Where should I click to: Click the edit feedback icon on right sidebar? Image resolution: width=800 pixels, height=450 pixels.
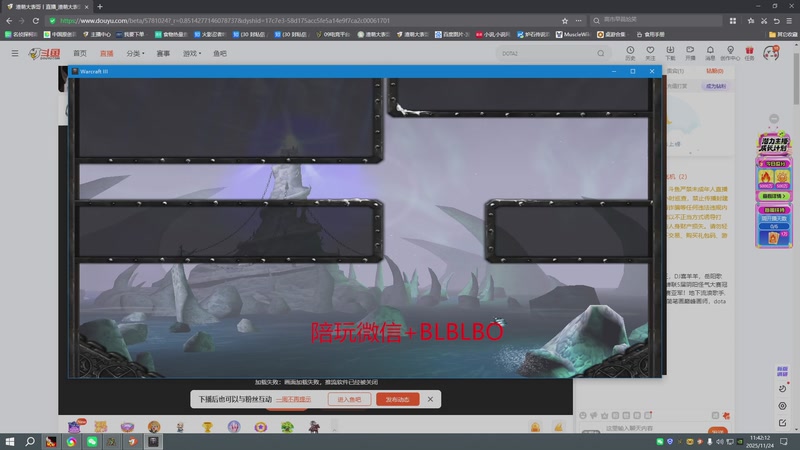coord(782,422)
